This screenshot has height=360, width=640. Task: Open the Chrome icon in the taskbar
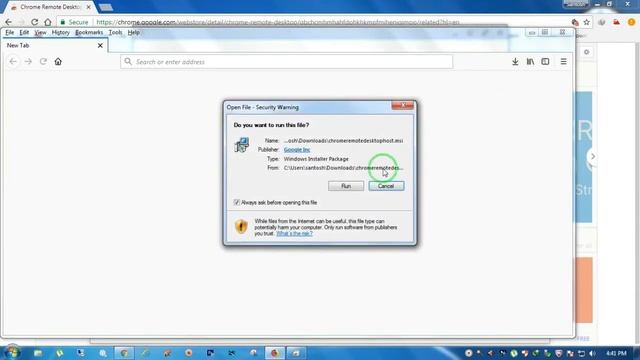point(124,353)
